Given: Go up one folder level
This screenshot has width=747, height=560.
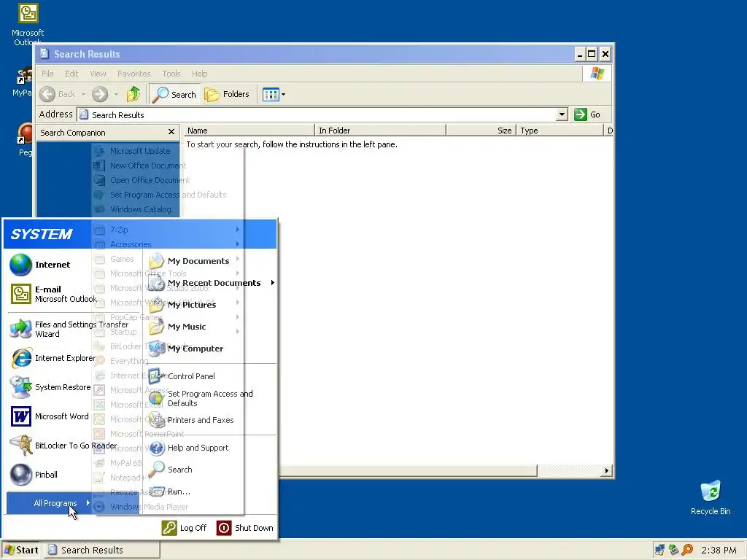Looking at the screenshot, I should (x=133, y=94).
